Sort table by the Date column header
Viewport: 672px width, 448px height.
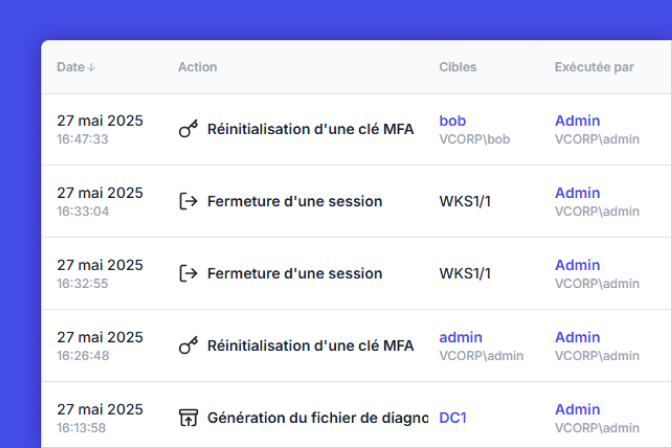(x=71, y=67)
